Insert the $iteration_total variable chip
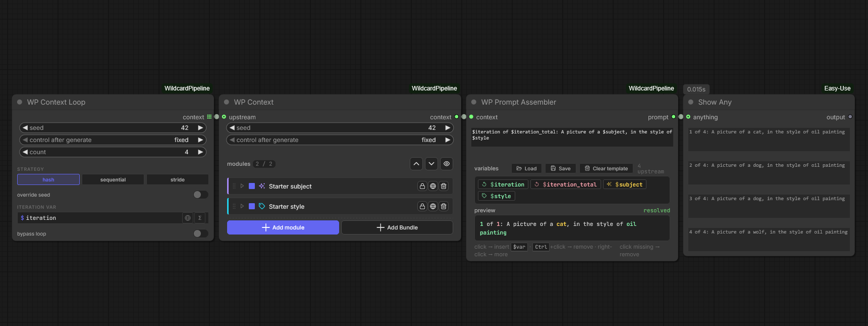This screenshot has height=326, width=868. click(565, 184)
